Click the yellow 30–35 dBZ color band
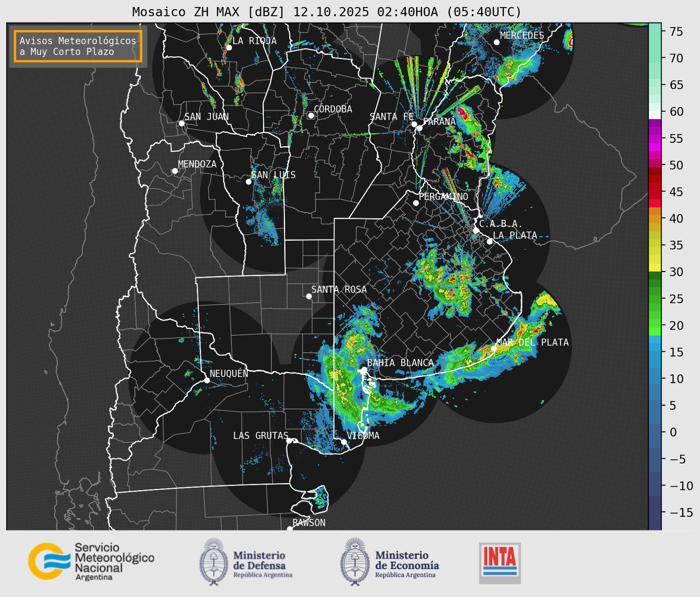The height and width of the screenshot is (597, 700). coord(655,258)
